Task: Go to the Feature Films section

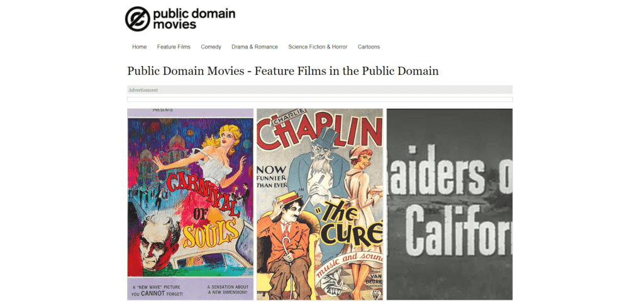Action: click(174, 47)
